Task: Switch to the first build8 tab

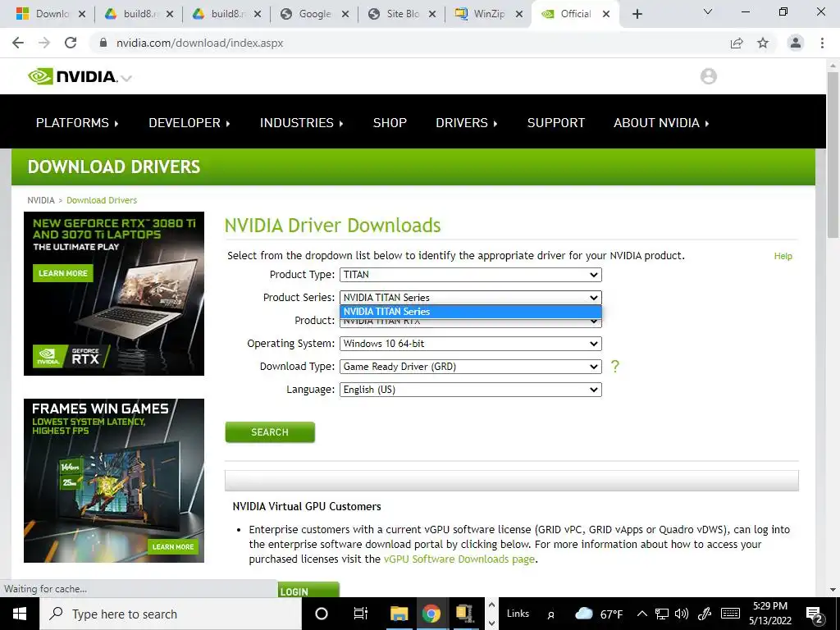Action: tap(138, 14)
